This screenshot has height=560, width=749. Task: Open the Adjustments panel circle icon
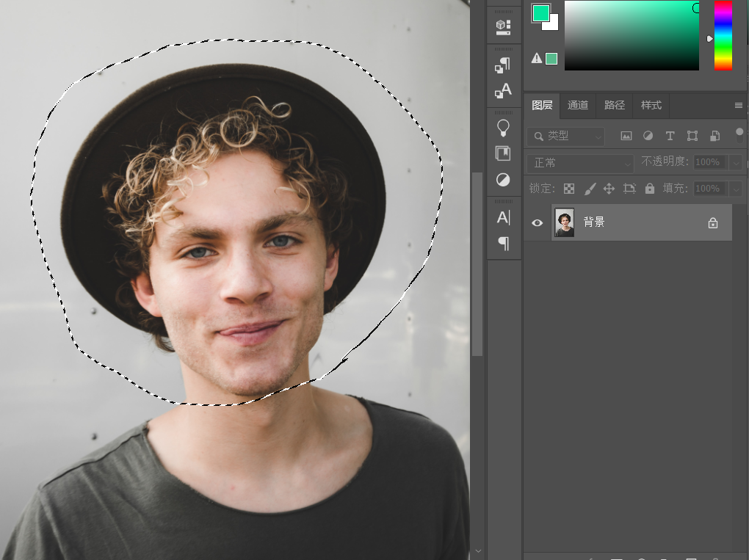click(503, 180)
